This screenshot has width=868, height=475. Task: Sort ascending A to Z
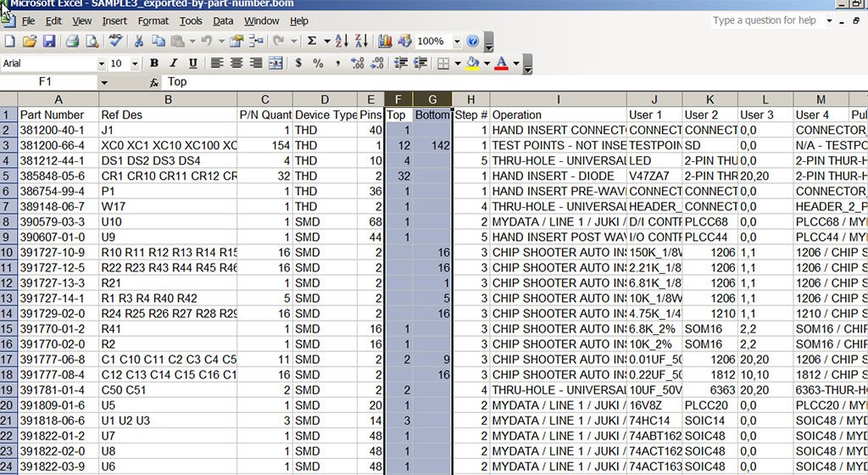342,41
